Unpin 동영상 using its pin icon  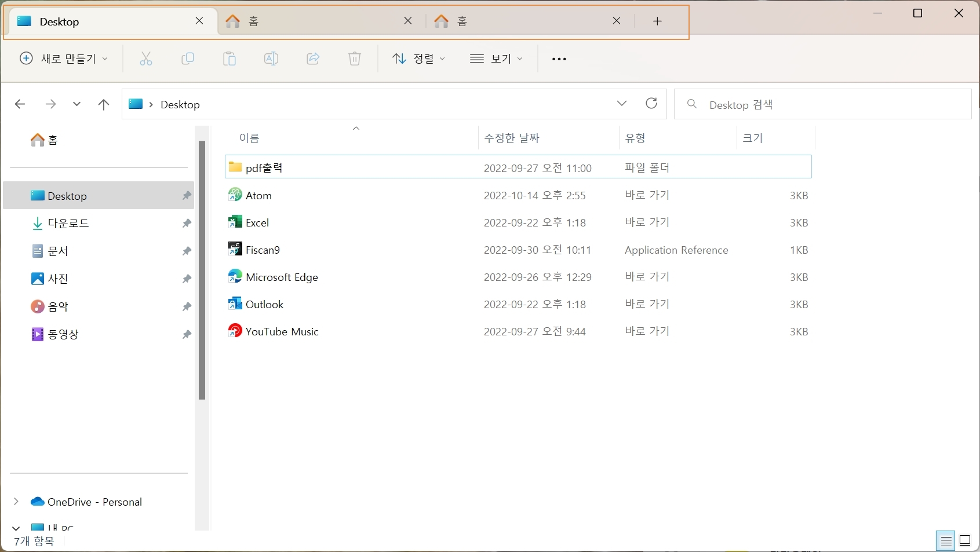click(187, 334)
